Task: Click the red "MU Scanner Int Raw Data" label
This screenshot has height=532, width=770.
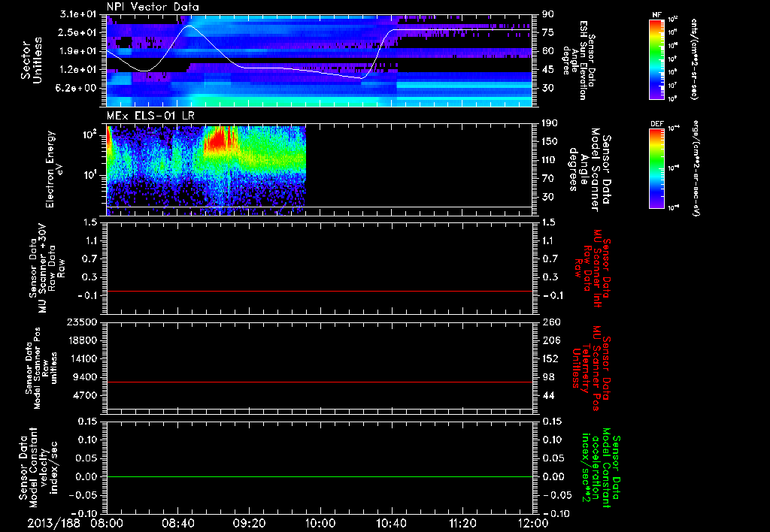Action: click(x=593, y=268)
